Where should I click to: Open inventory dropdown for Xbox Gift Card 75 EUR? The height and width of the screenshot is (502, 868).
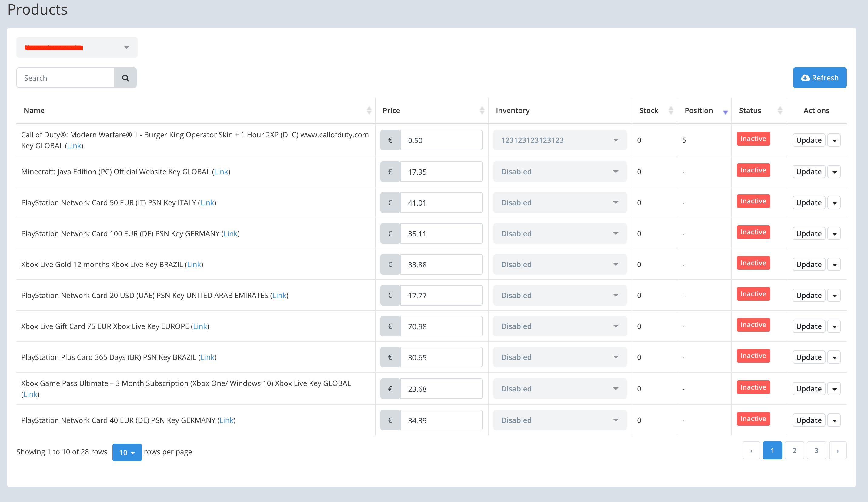click(560, 326)
